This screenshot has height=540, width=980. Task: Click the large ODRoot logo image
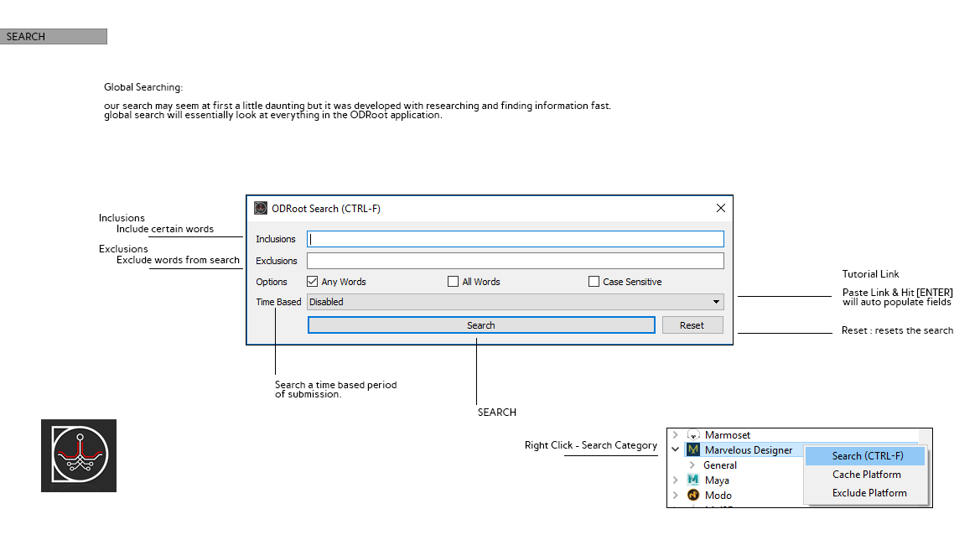79,455
